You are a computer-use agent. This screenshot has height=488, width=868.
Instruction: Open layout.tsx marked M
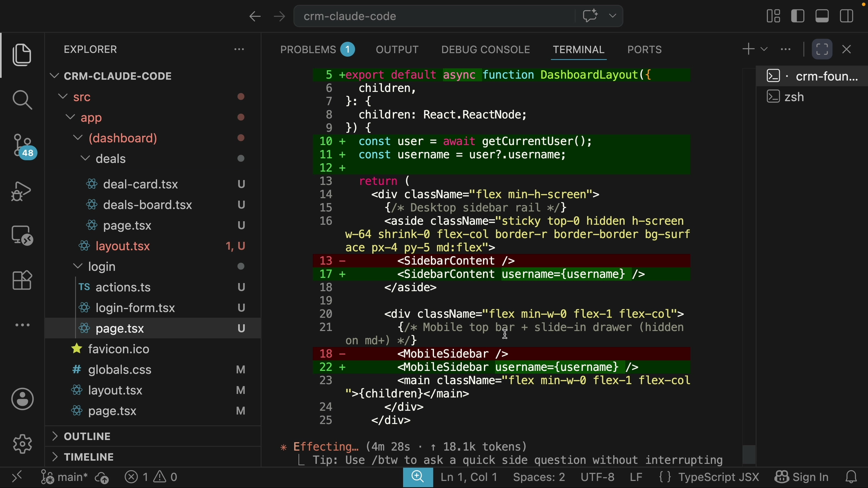(x=153, y=390)
